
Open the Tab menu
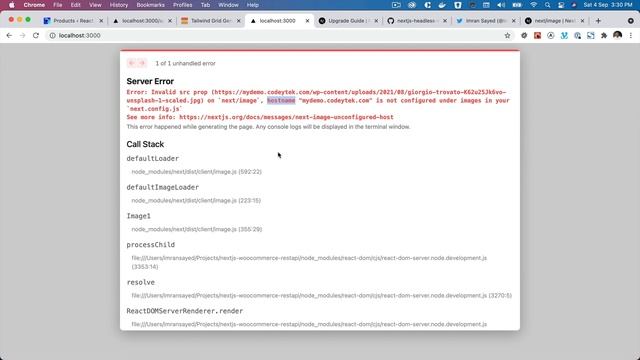(205, 5)
